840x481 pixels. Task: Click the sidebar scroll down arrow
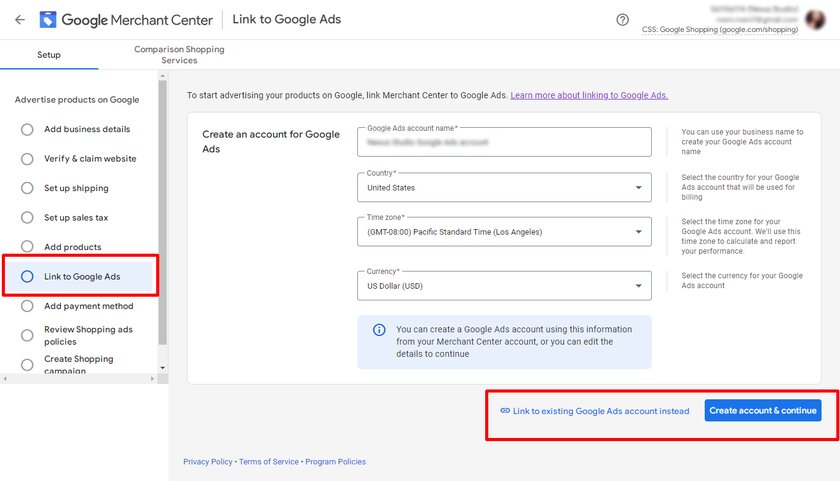click(162, 368)
